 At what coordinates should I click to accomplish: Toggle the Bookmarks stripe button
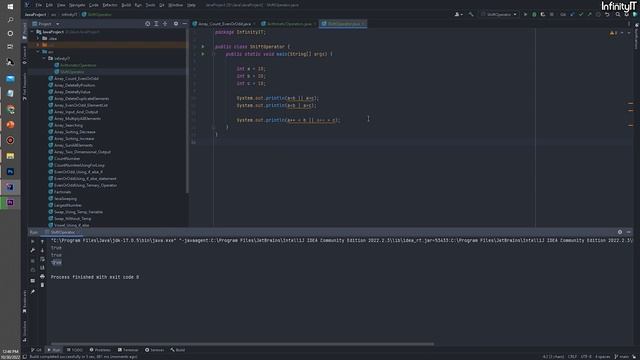click(24, 301)
